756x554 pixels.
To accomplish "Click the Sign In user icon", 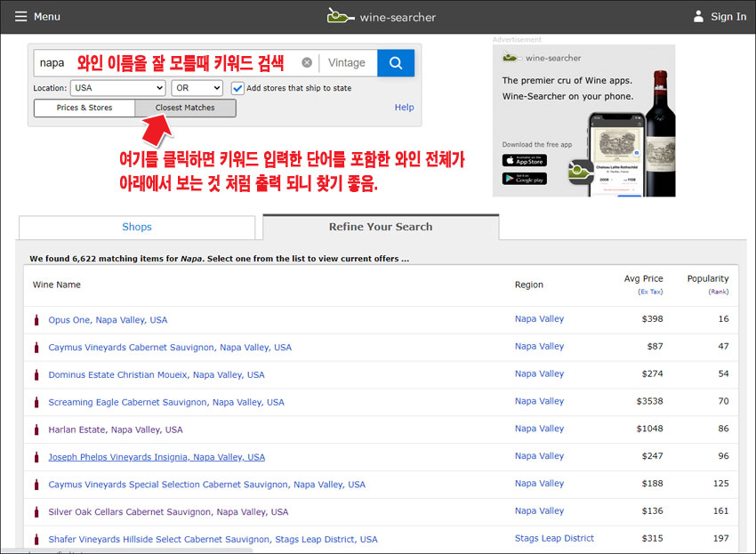I will coord(698,17).
